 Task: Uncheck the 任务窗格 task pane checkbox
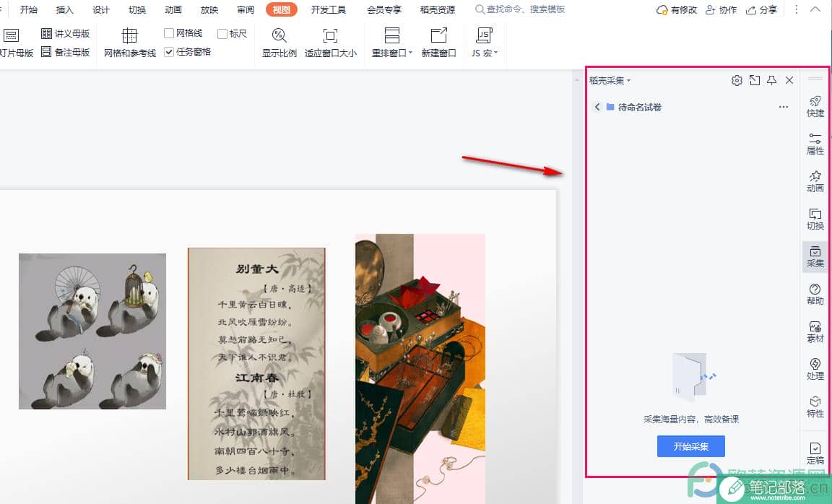(169, 51)
